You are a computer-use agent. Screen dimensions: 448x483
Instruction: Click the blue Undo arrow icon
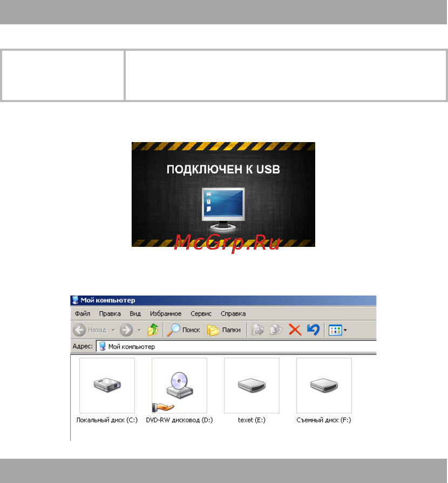click(313, 330)
